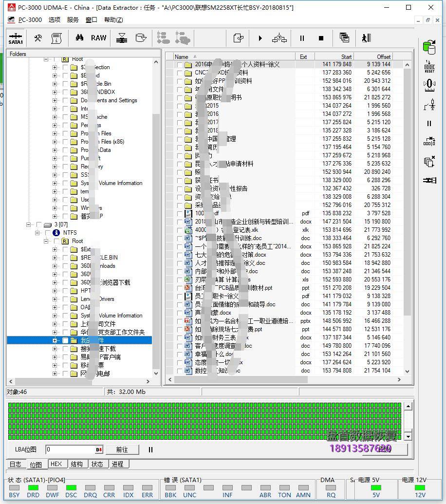This screenshot has height=504, width=446.
Task: Tick the checkbox for Program Files (x86)
Action: [x=65, y=142]
